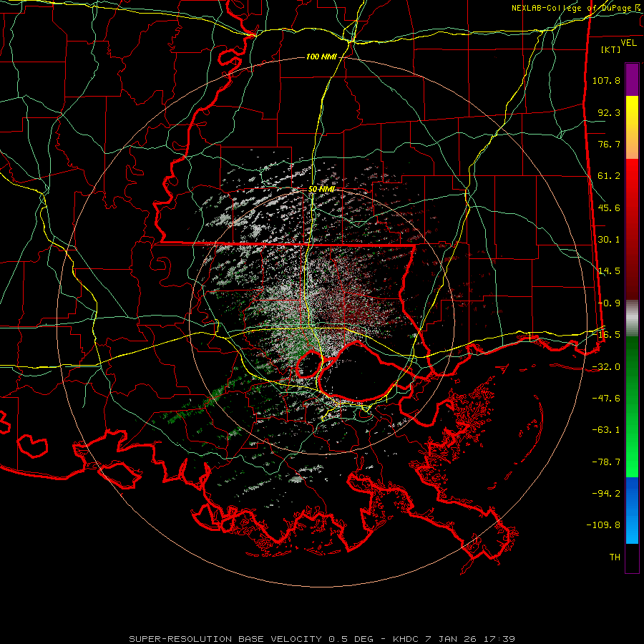The image size is (644, 644).
Task: Select the -47.6 velocity label
Action: coord(606,399)
